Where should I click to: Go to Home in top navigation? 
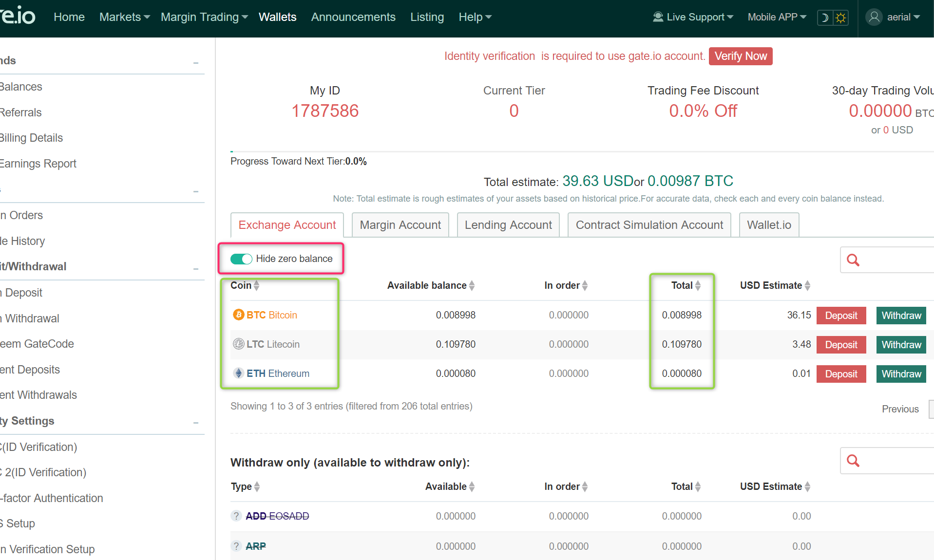click(x=69, y=17)
